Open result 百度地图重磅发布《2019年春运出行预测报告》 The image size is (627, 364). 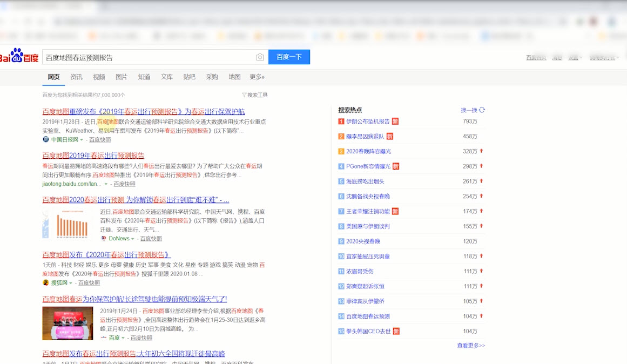pyautogui.click(x=144, y=112)
